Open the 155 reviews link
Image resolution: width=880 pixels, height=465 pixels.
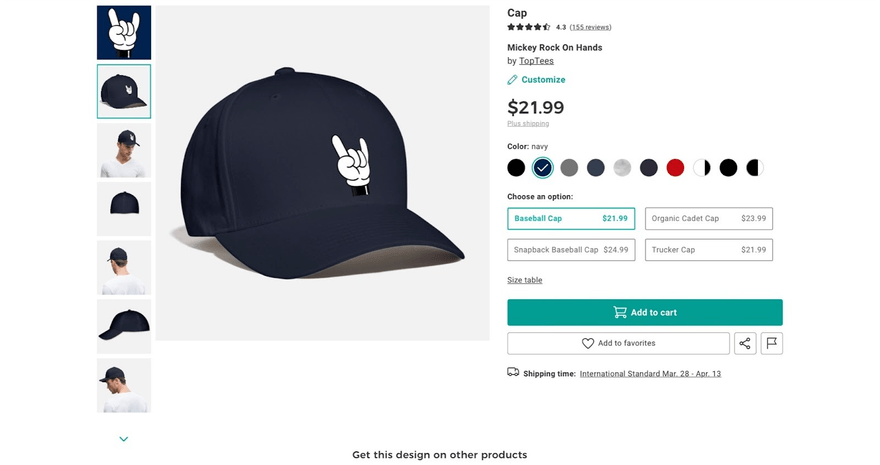tap(590, 27)
